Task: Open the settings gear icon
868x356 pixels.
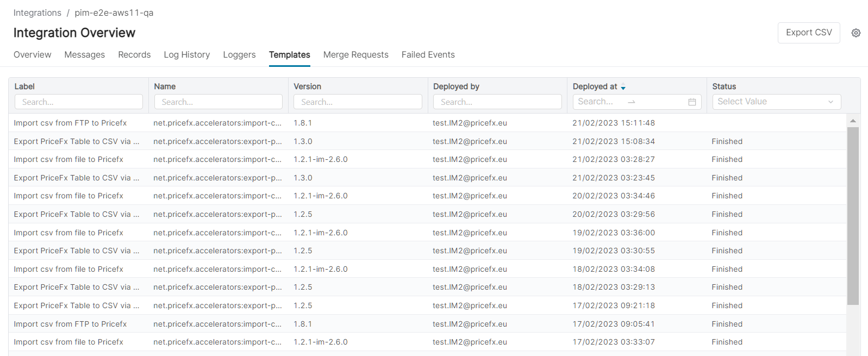Action: pos(855,33)
